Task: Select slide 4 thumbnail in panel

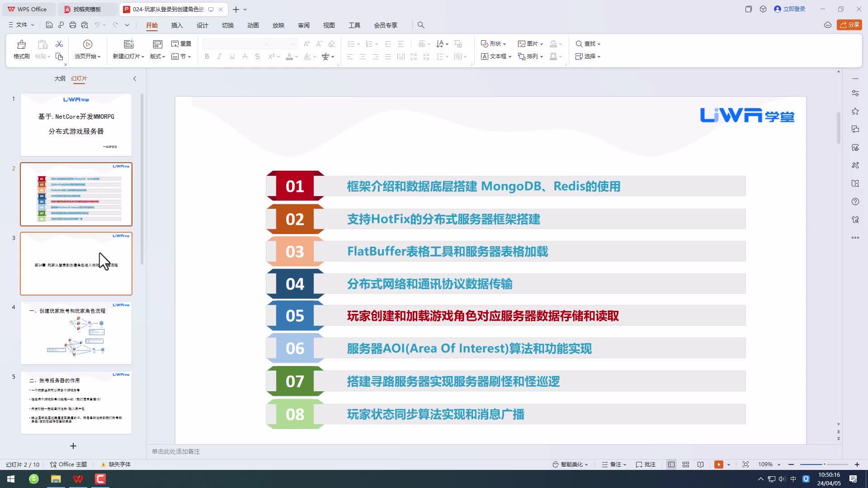Action: coord(76,333)
